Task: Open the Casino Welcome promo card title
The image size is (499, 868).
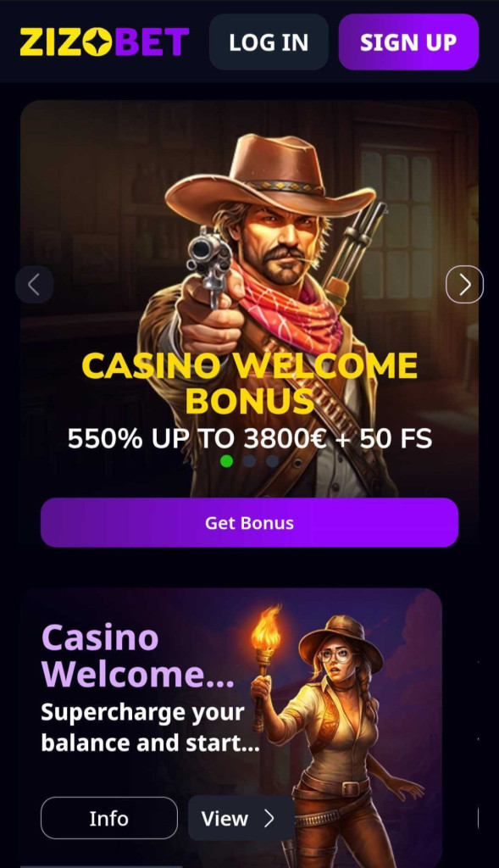Action: tap(138, 655)
